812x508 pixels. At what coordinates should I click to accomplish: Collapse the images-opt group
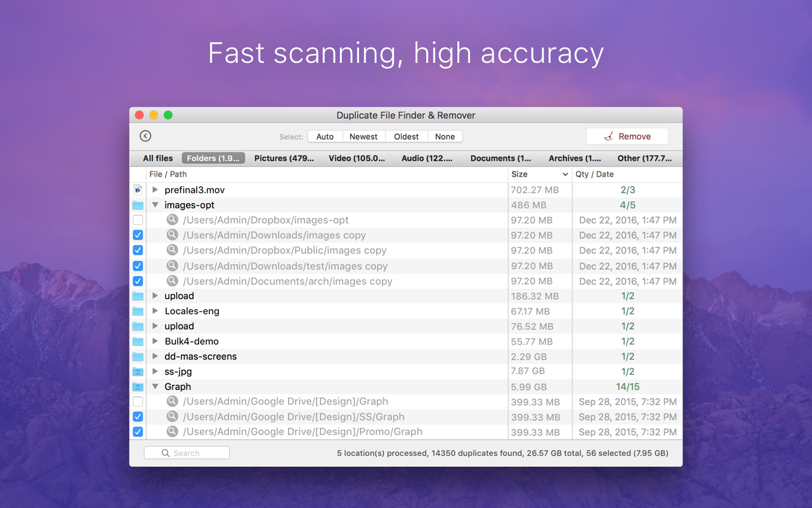(x=155, y=205)
